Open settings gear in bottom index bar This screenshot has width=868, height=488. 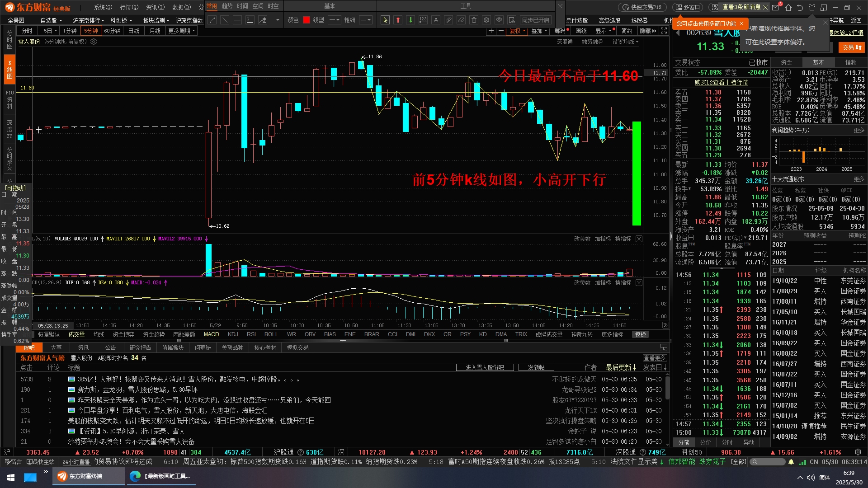coord(858,452)
